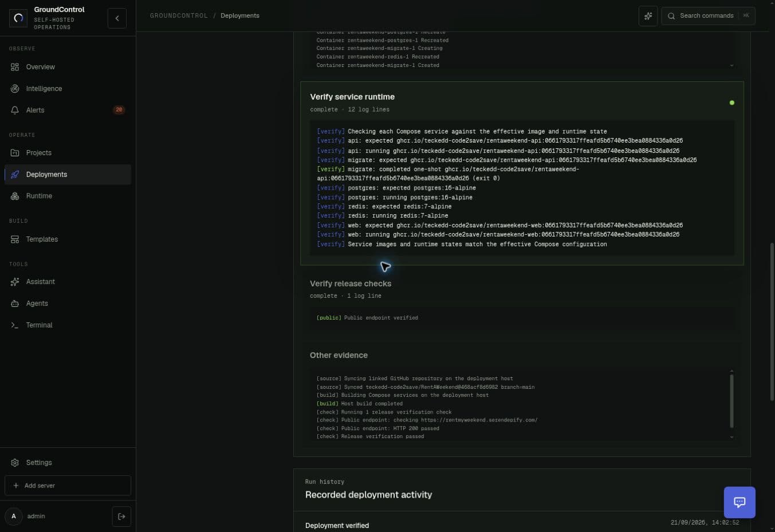The width and height of the screenshot is (775, 532).
Task: Open the chat feedback floating button
Action: pos(739,502)
